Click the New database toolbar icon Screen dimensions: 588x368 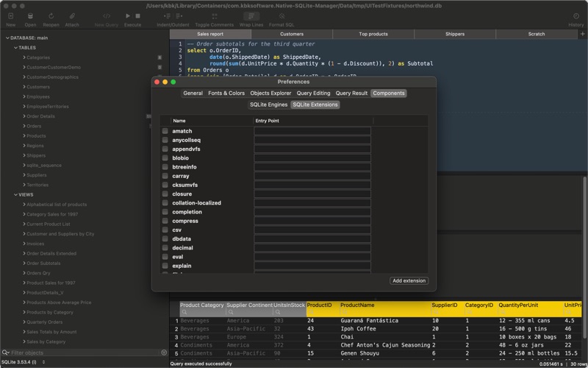click(x=11, y=15)
